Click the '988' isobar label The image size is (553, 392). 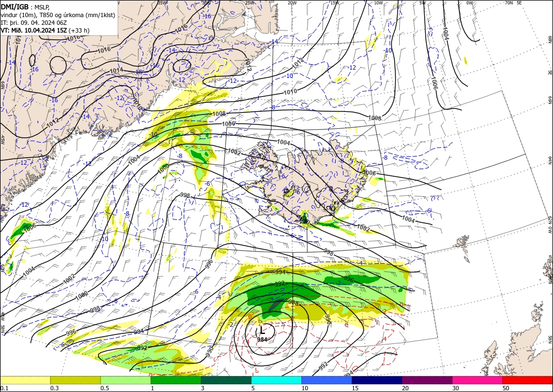[x=294, y=302]
